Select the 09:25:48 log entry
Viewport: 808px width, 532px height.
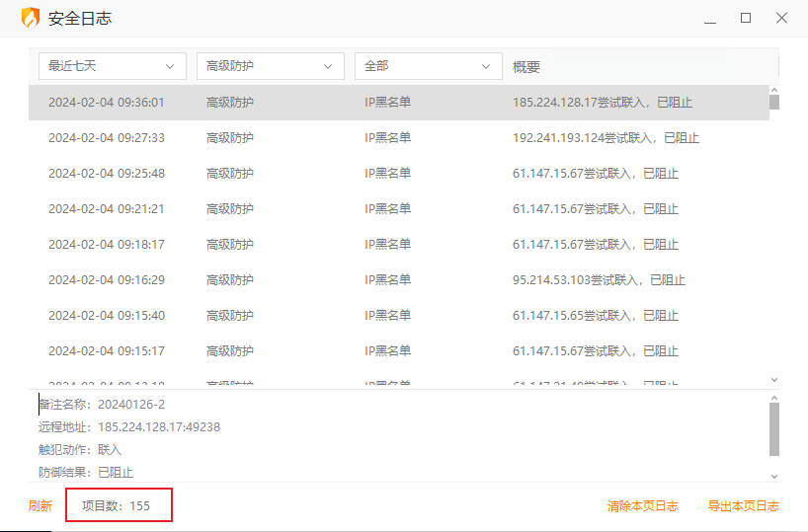click(395, 174)
